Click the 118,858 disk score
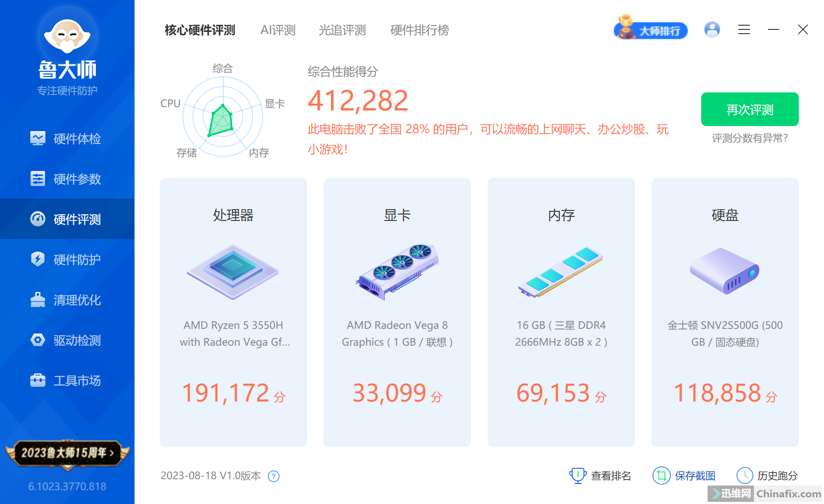Image resolution: width=824 pixels, height=504 pixels. 717,393
